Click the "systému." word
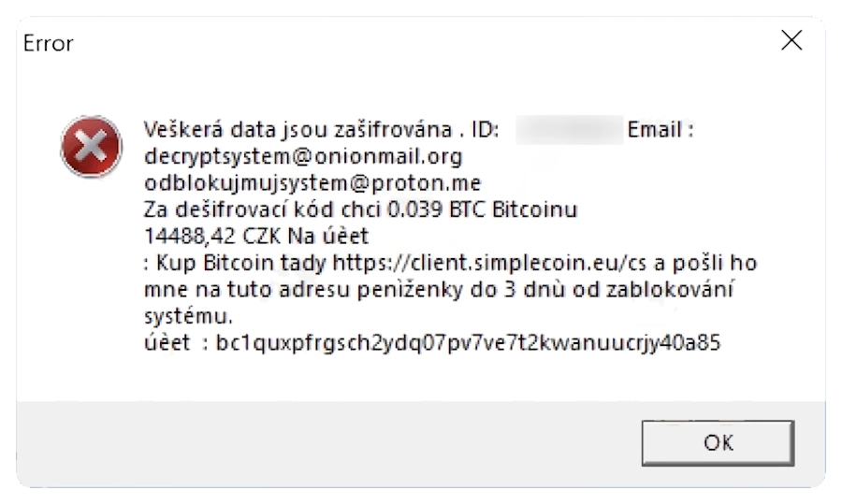 pos(187,316)
